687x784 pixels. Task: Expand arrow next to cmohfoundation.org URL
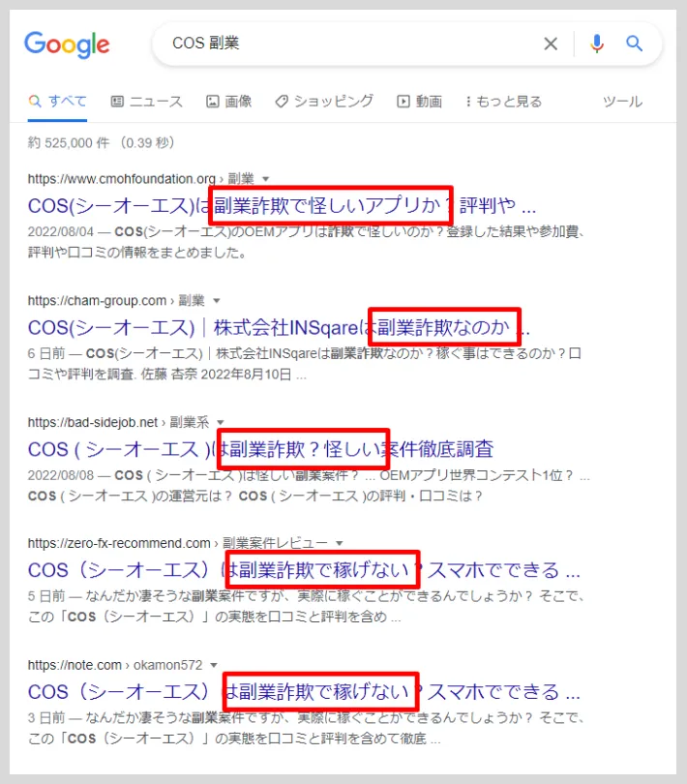coord(266,179)
